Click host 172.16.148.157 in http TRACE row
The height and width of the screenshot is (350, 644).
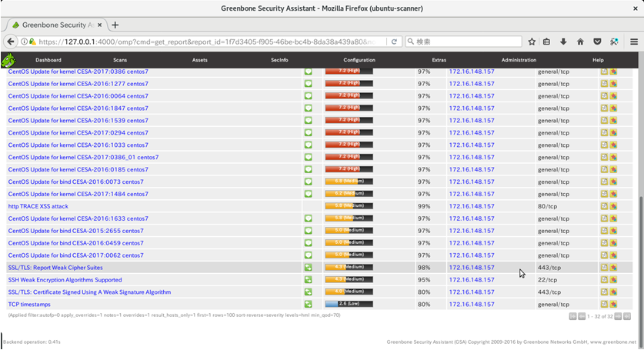[472, 206]
